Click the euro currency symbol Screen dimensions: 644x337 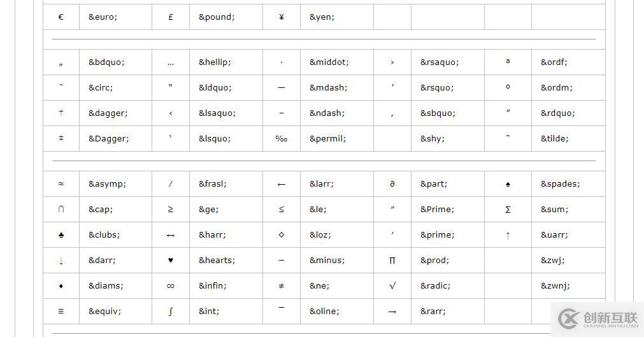pos(61,17)
